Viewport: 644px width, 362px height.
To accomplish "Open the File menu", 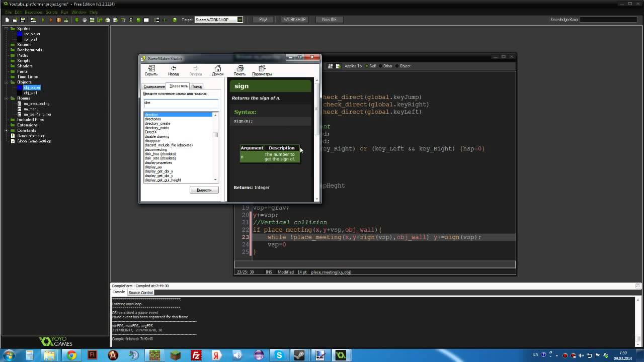I will (x=8, y=12).
